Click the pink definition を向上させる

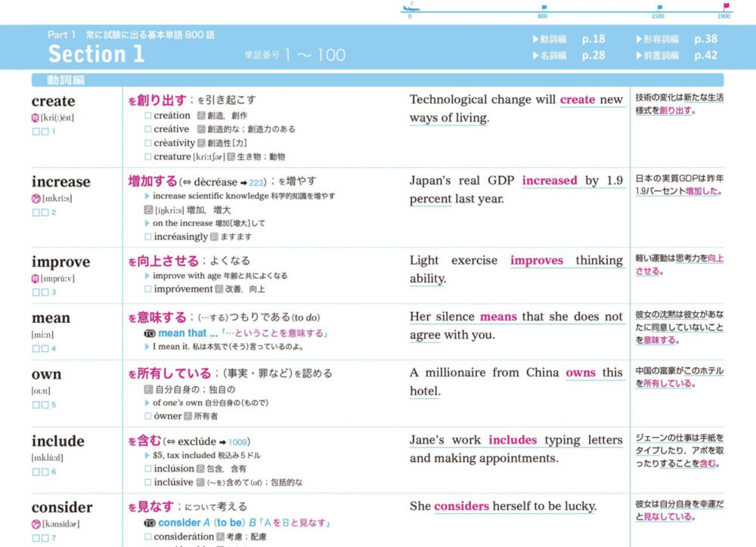(x=163, y=261)
